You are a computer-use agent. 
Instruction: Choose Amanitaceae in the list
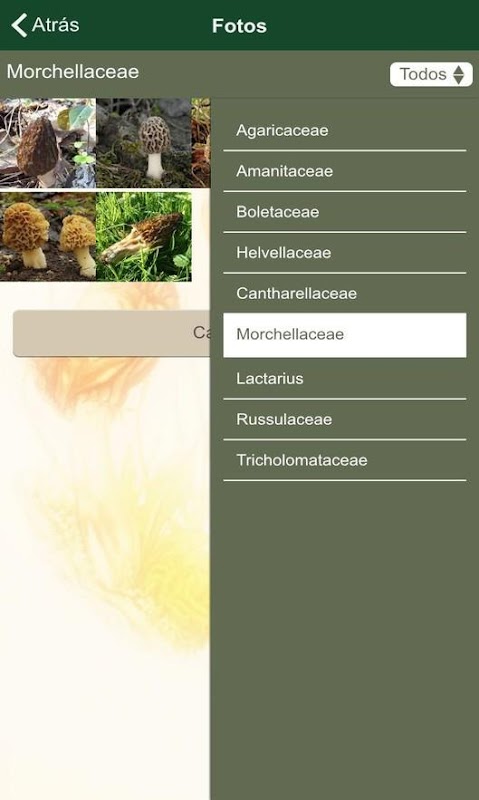tap(345, 171)
